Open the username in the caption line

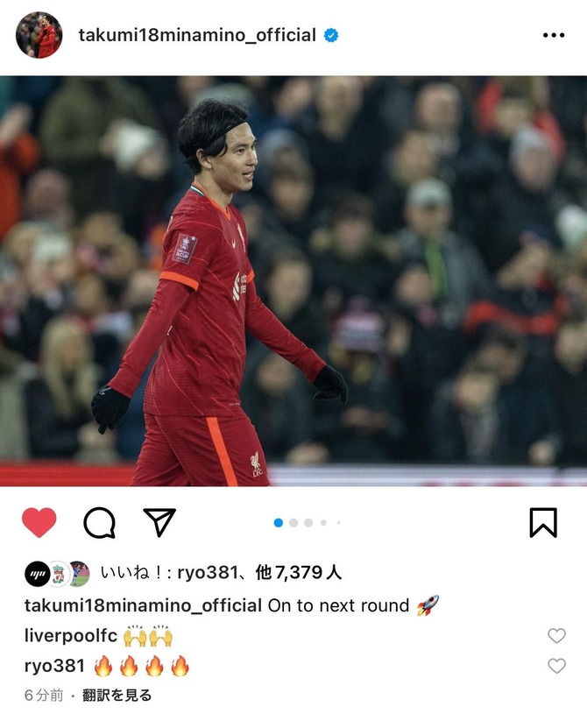point(143,605)
